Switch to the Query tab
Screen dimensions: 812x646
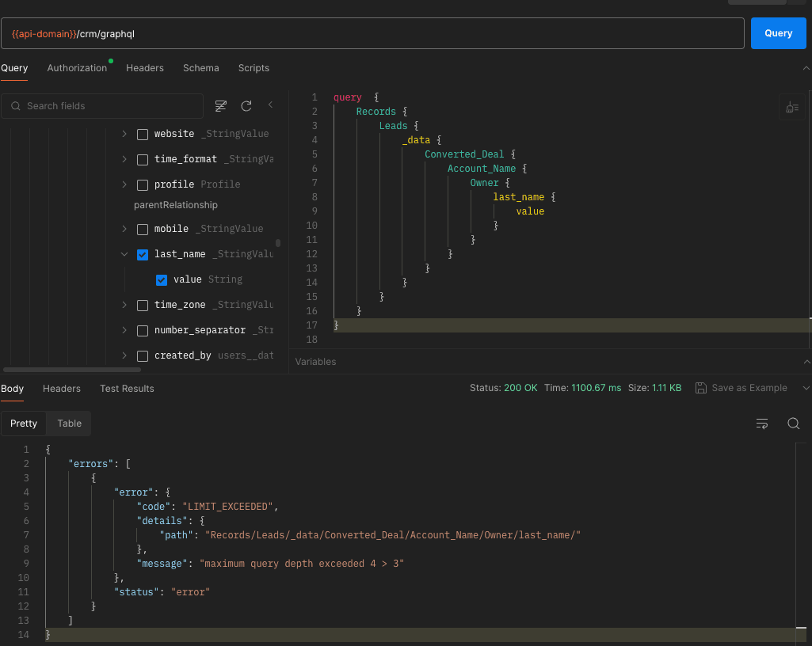pyautogui.click(x=14, y=68)
